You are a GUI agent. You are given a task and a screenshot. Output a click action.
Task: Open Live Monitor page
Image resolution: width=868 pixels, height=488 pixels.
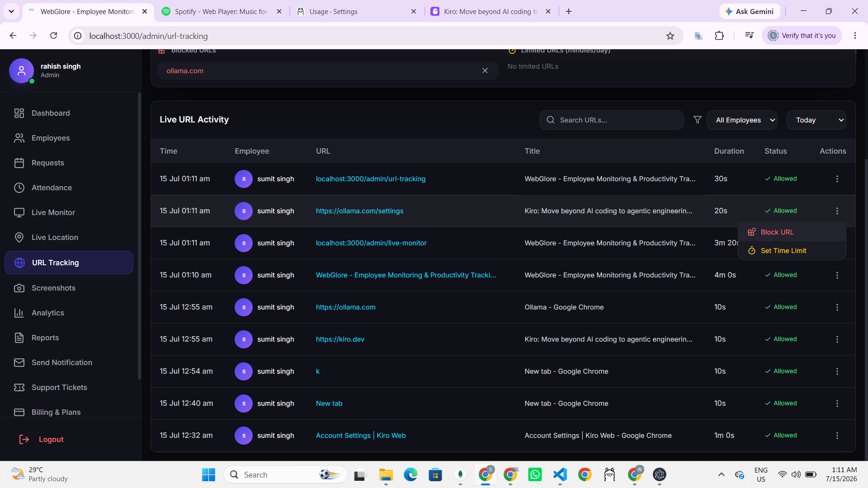pyautogui.click(x=69, y=212)
